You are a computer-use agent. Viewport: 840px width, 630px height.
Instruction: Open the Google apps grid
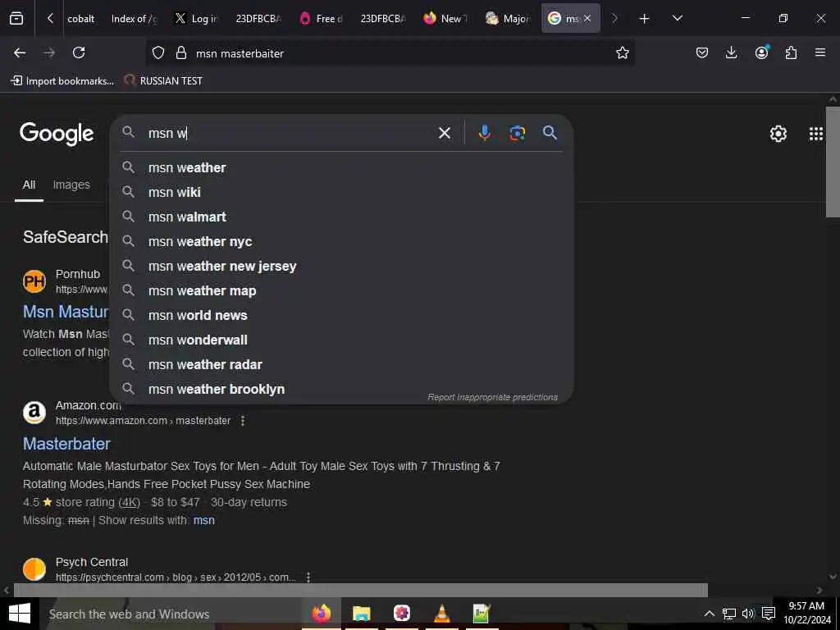pyautogui.click(x=816, y=134)
